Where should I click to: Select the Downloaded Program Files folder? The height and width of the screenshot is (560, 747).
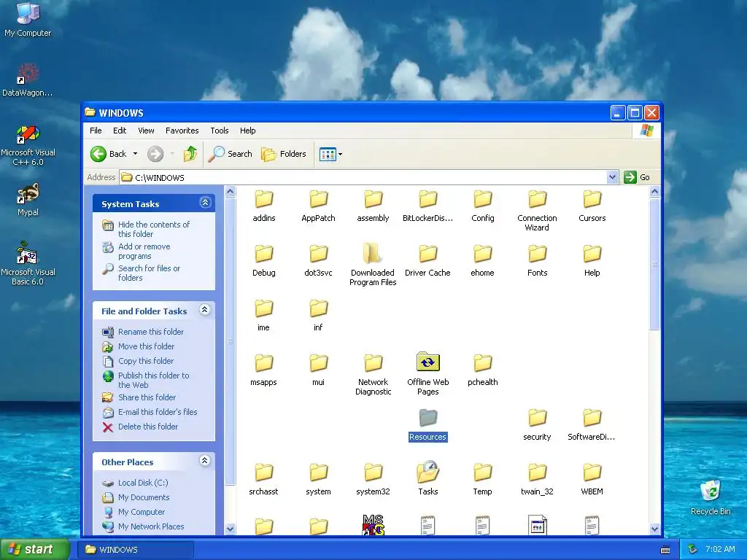373,265
